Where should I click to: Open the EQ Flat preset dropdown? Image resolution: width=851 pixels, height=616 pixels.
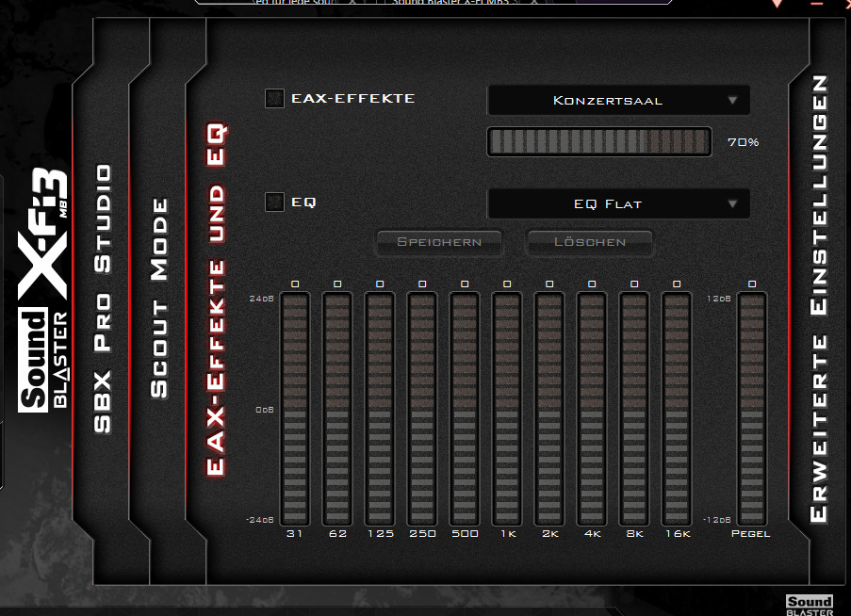tap(619, 203)
